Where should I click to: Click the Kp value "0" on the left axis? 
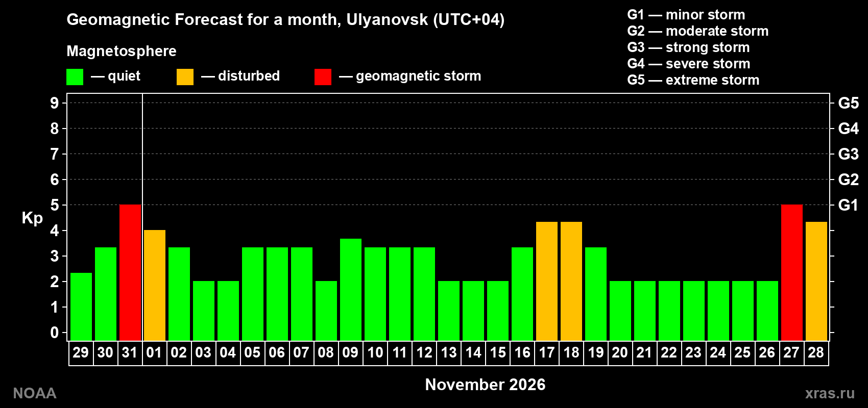click(x=55, y=333)
